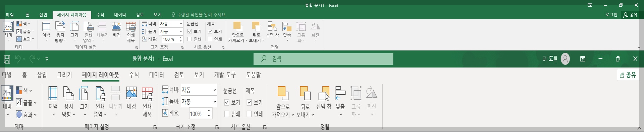644x132 pixels.
Task: Check 제목 인쇄 in upper ribbon
Action: (x=210, y=39)
